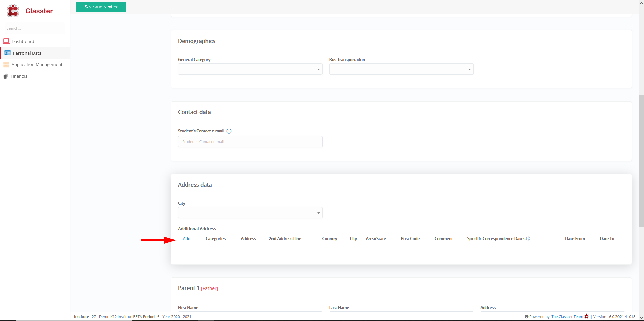Viewport: 644px width, 321px height.
Task: Click the Date To column header
Action: coord(607,239)
